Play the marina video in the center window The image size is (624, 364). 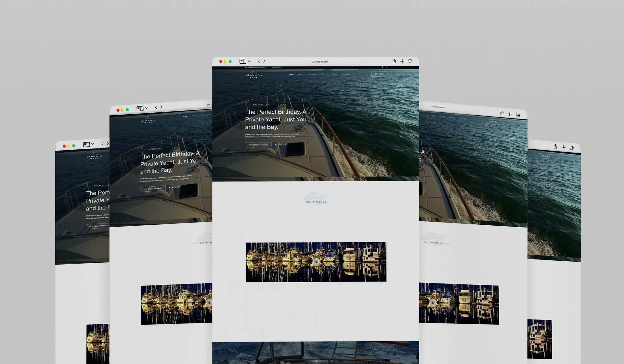[316, 262]
